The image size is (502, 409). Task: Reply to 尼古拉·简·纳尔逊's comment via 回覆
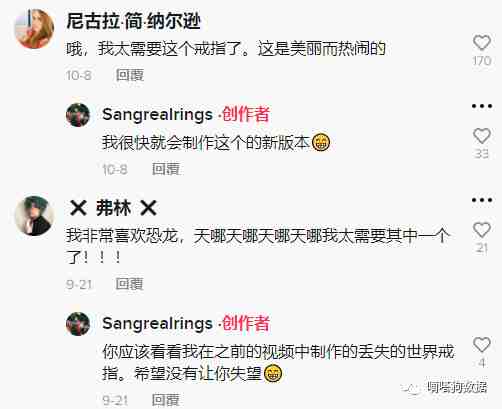coord(130,75)
